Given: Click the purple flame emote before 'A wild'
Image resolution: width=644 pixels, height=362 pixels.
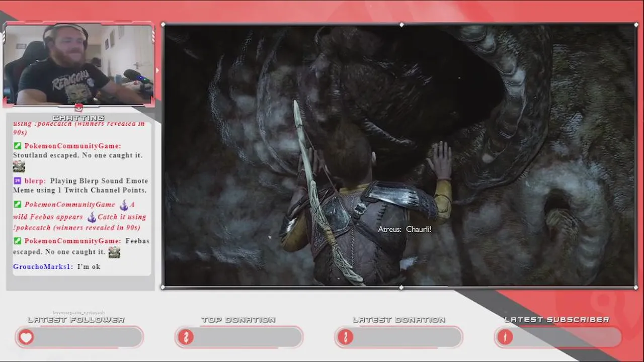Looking at the screenshot, I should (x=124, y=205).
